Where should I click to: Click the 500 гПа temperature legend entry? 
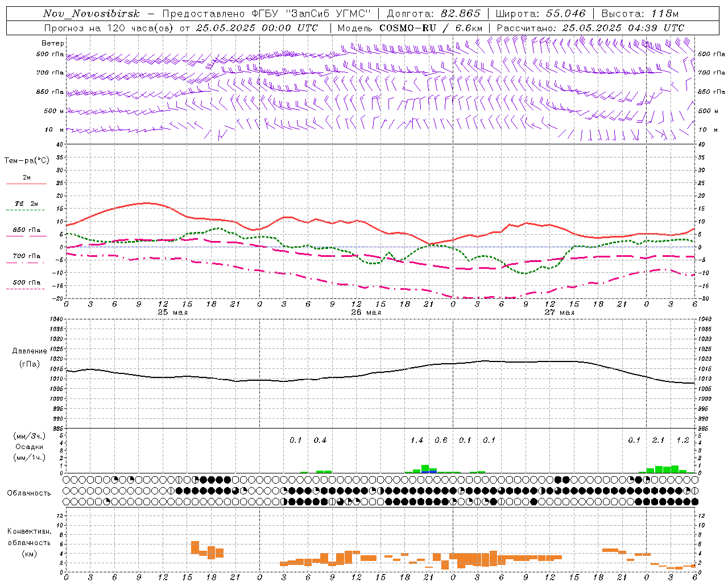coord(27,282)
